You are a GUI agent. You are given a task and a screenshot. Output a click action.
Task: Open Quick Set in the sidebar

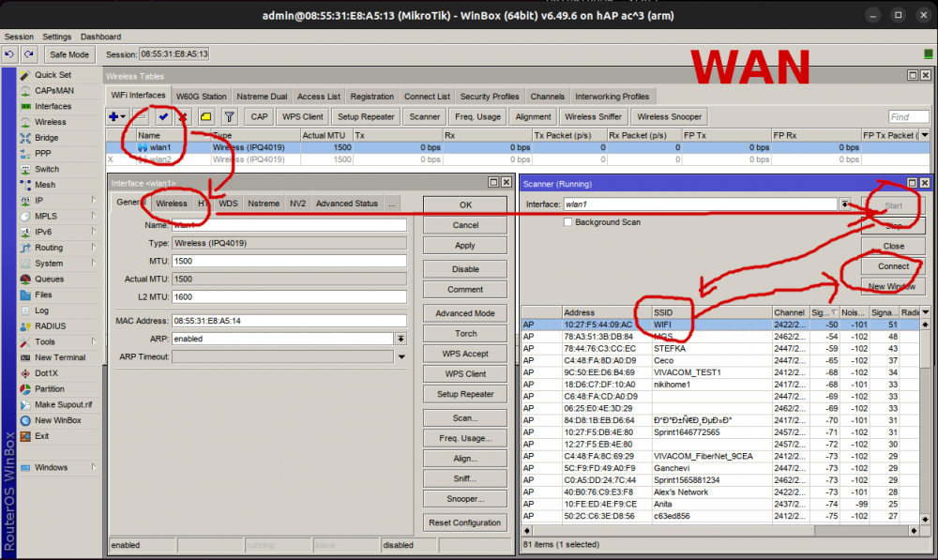pyautogui.click(x=53, y=75)
